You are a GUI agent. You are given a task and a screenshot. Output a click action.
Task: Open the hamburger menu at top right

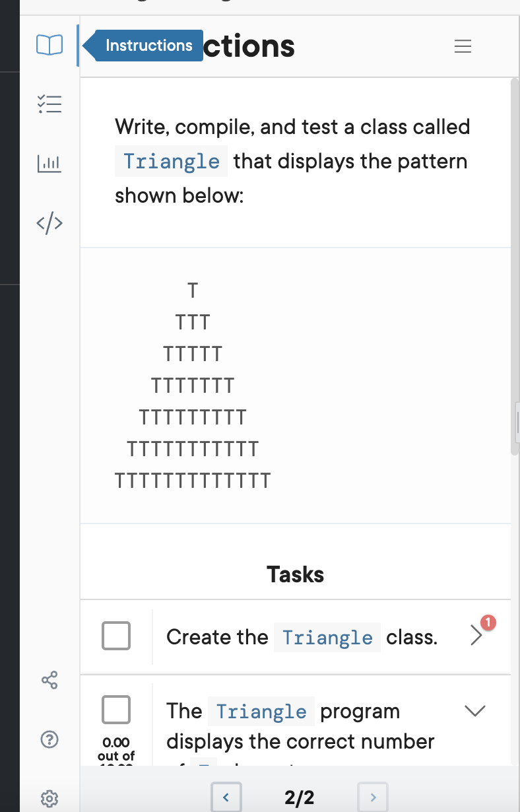coord(463,46)
